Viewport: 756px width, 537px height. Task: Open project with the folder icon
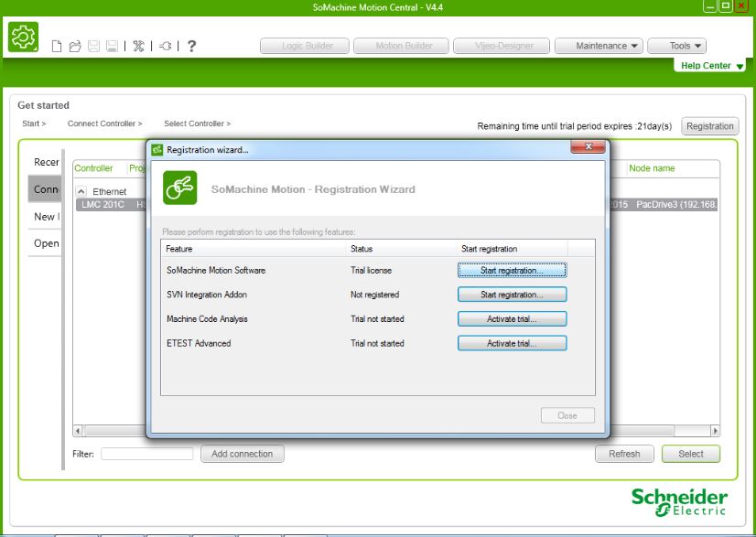tap(75, 47)
